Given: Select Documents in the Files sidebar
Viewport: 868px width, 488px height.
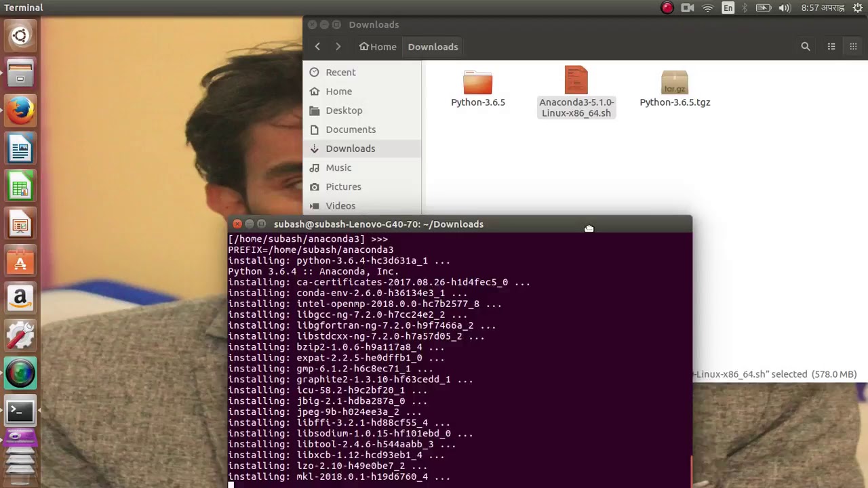Looking at the screenshot, I should [x=362, y=129].
